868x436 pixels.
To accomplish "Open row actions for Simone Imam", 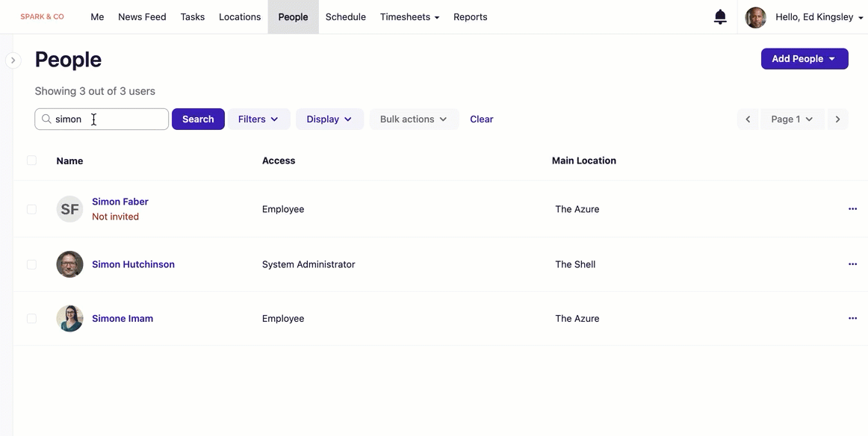I will [852, 318].
